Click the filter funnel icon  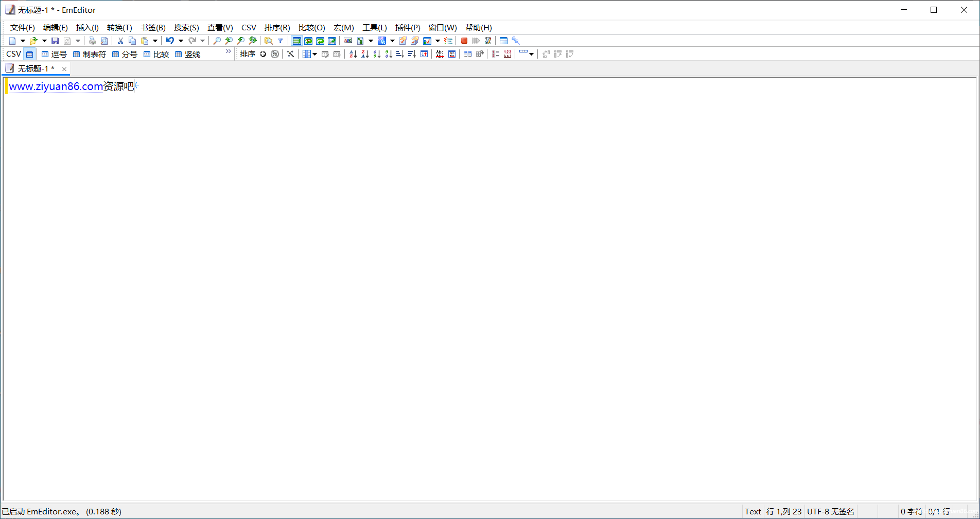281,41
